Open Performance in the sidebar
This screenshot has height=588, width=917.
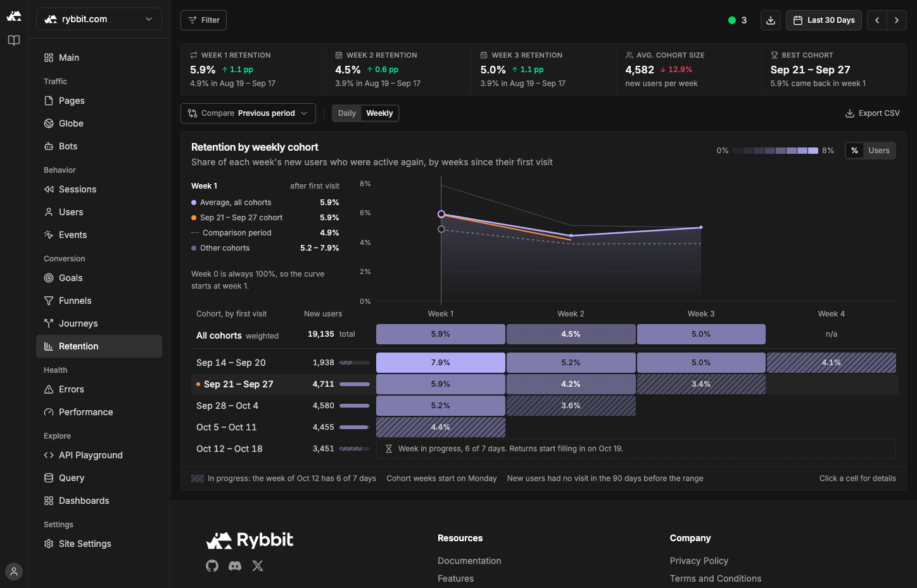[x=99, y=412]
